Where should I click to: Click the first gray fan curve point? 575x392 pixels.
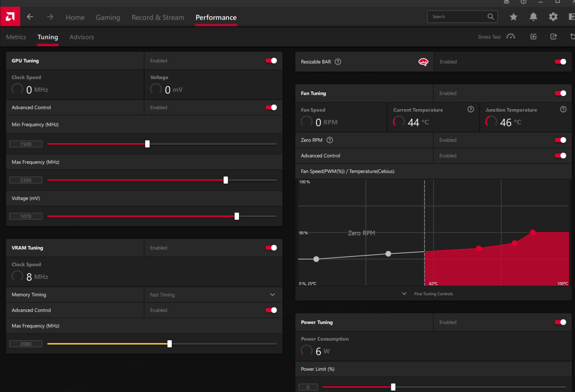point(316,259)
